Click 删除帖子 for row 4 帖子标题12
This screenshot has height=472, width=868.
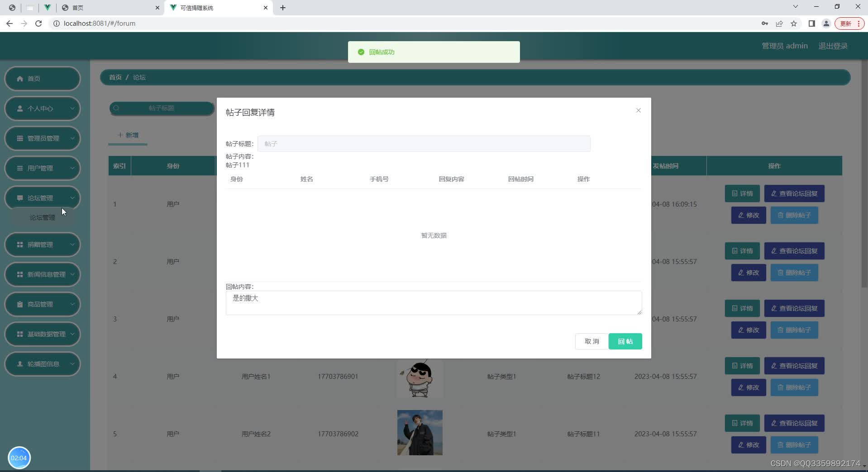[x=794, y=387]
